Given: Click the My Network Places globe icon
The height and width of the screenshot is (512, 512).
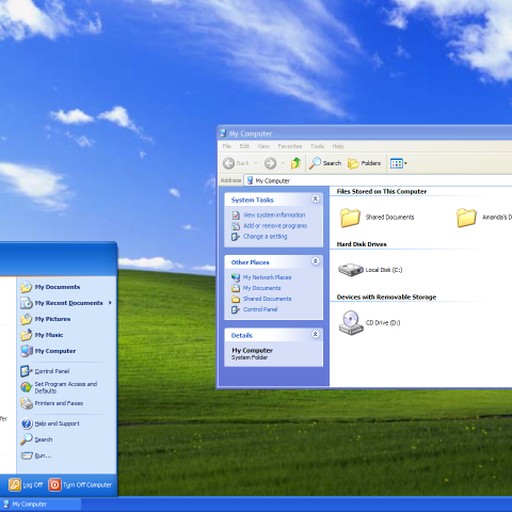Looking at the screenshot, I should coord(236,277).
